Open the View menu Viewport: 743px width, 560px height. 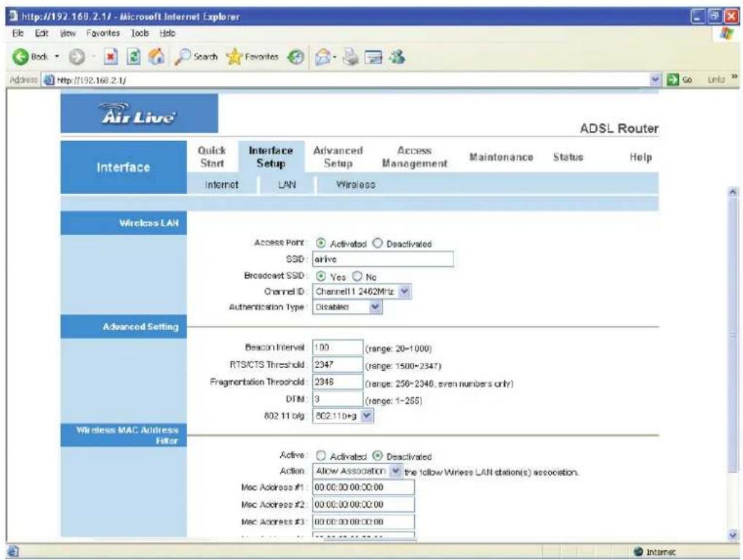point(68,33)
